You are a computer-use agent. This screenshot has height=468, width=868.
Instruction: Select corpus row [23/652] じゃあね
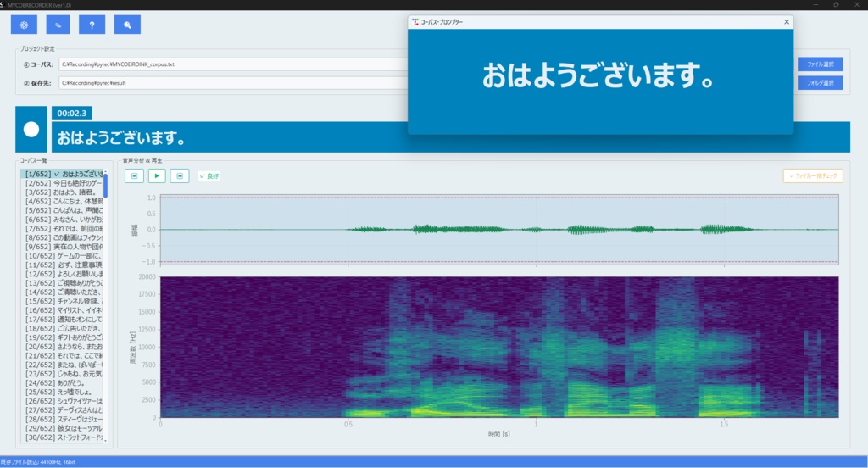point(62,374)
